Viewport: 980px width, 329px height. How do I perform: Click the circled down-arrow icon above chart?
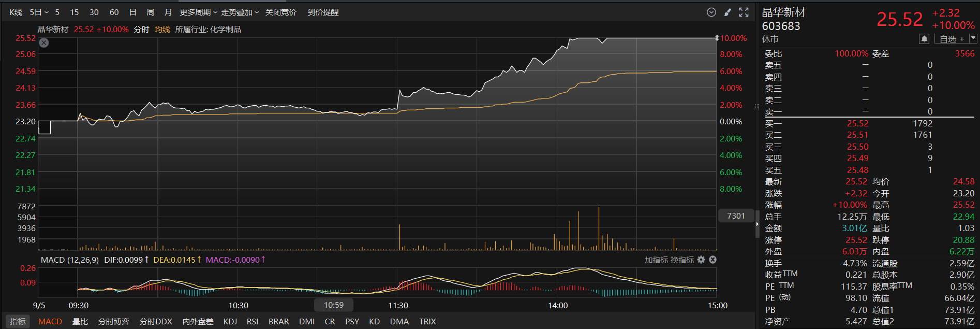711,12
